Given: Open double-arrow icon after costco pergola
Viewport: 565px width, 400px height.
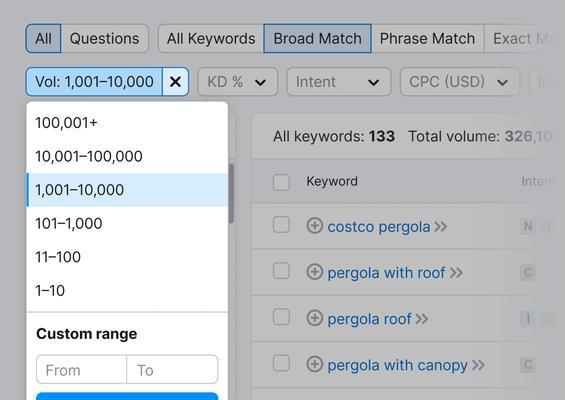Looking at the screenshot, I should pyautogui.click(x=440, y=227).
